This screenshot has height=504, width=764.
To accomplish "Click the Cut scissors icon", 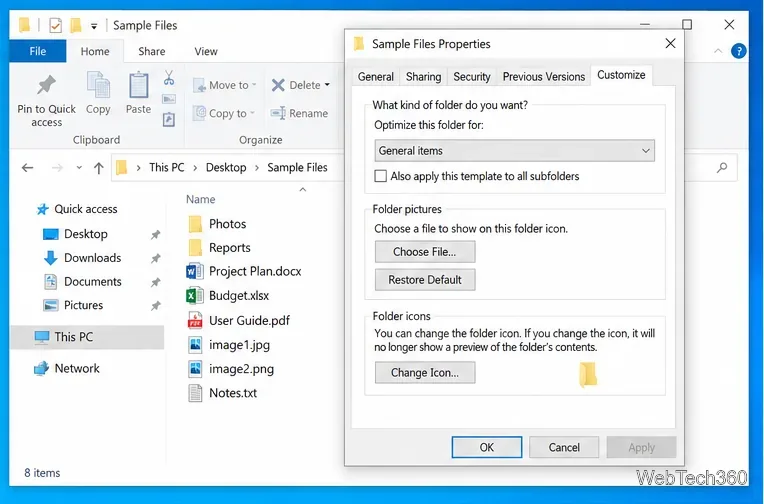I will 169,78.
